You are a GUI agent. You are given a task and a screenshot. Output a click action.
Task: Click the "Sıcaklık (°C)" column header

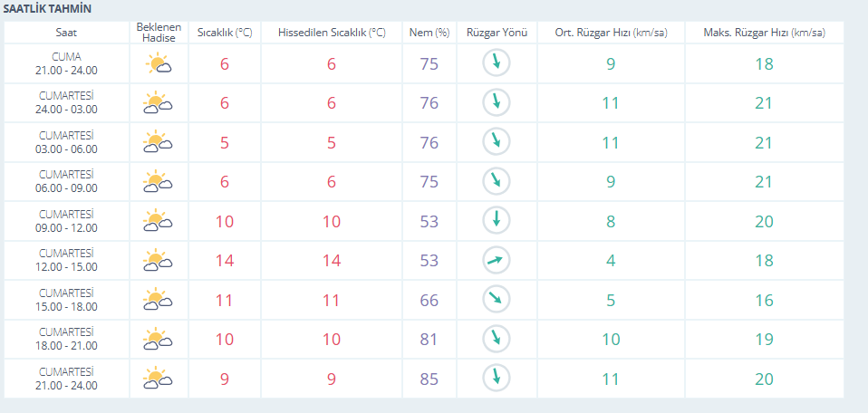click(x=225, y=33)
